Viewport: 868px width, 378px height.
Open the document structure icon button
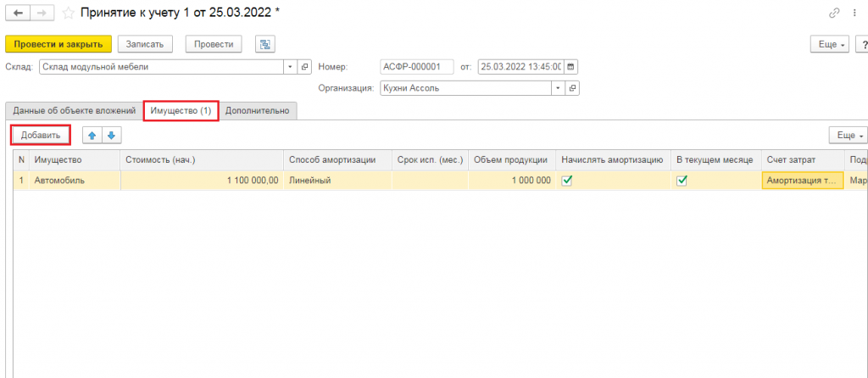point(265,44)
